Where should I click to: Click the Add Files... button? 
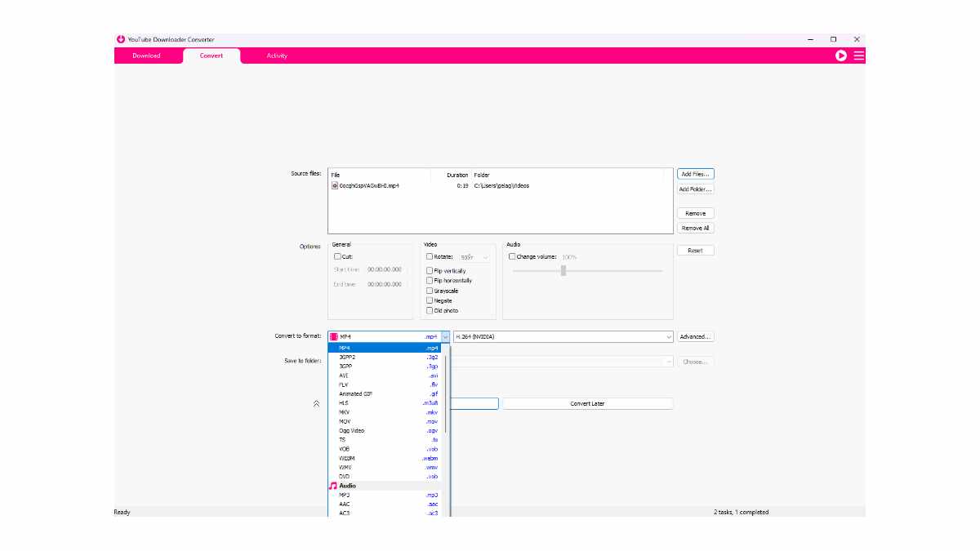(x=696, y=174)
